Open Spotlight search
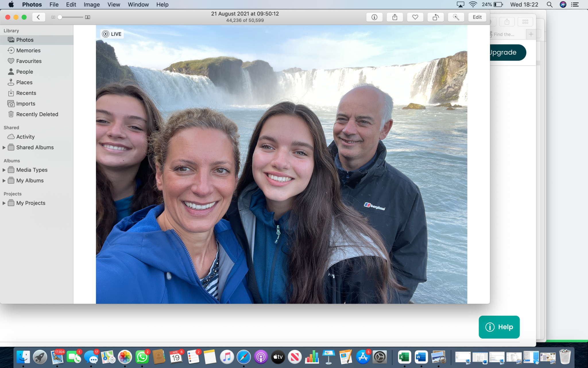 (x=549, y=5)
